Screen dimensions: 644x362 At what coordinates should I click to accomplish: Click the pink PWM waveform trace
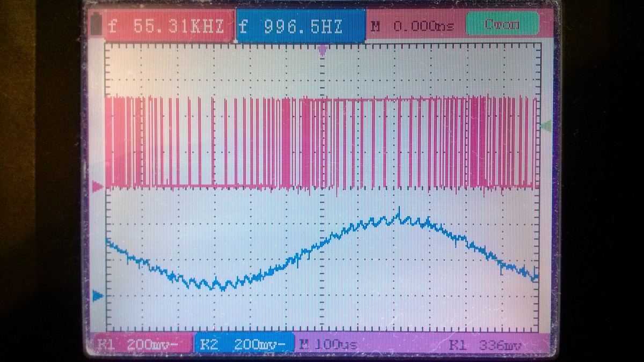pos(322,142)
